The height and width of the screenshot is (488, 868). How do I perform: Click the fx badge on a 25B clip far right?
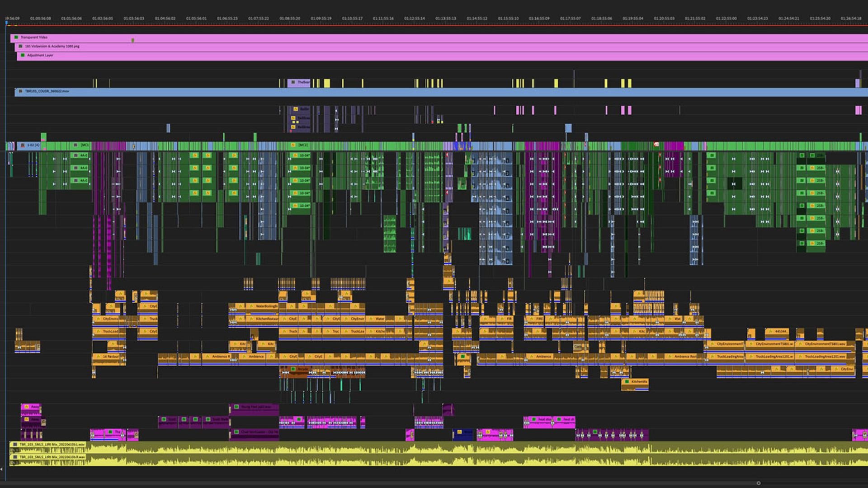pyautogui.click(x=812, y=167)
